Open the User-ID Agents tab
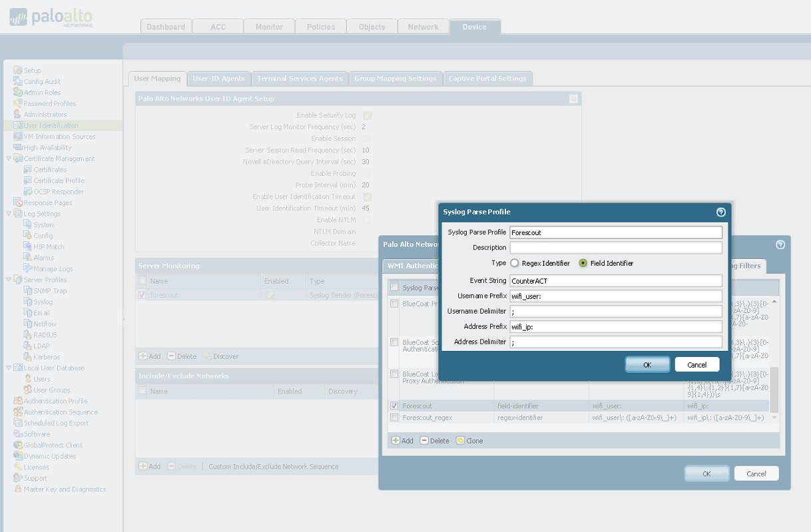This screenshot has width=811, height=532. click(x=218, y=79)
